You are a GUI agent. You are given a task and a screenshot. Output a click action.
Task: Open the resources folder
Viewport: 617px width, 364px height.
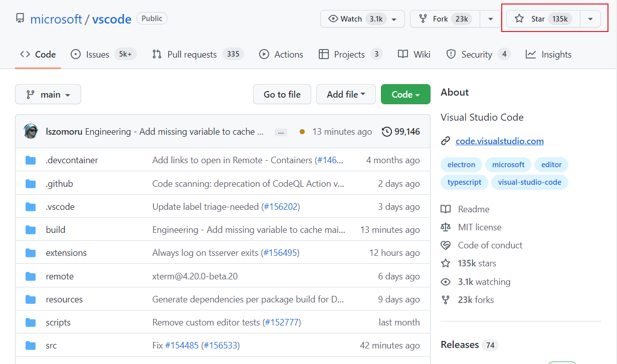click(64, 299)
